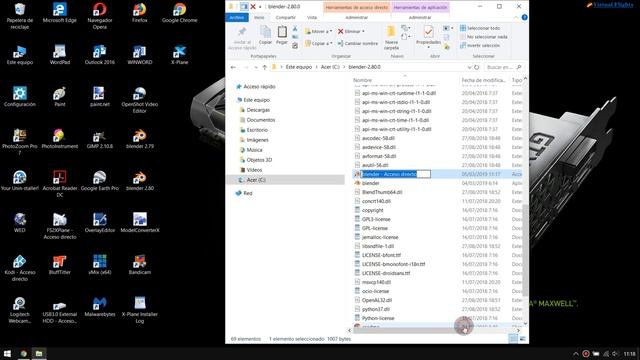The image size is (640, 360).
Task: Switch Explorer to the large icons view
Action: click(522, 339)
